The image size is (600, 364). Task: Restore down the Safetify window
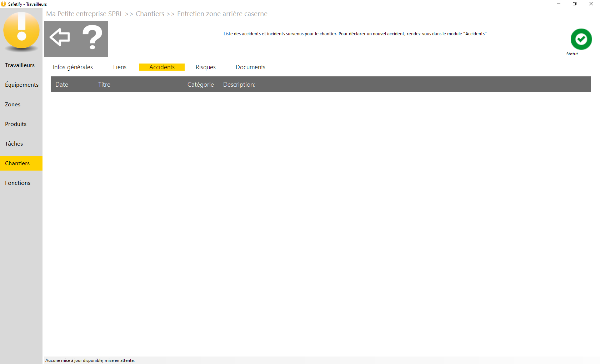pyautogui.click(x=575, y=4)
